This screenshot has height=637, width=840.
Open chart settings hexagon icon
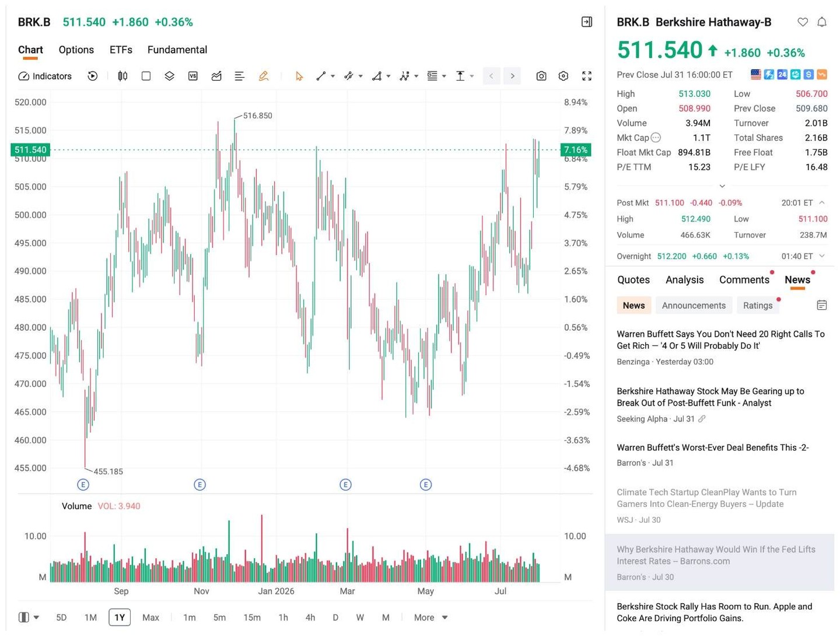563,76
